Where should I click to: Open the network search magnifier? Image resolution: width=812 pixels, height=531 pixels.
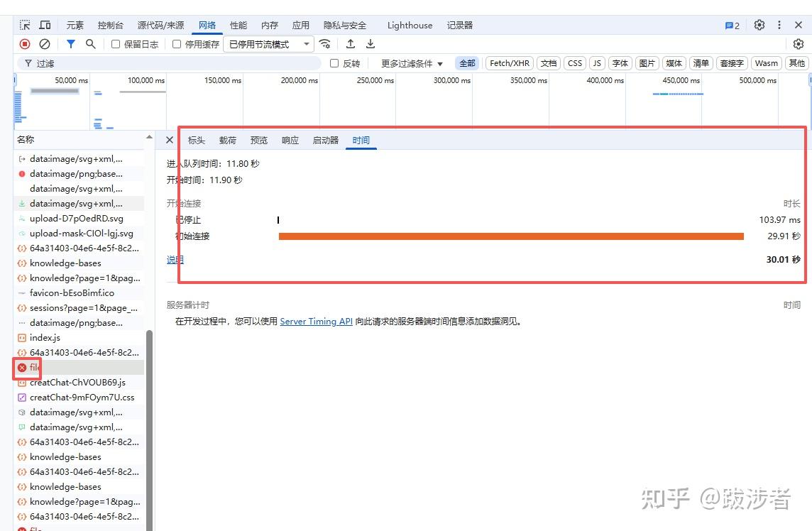pos(90,44)
